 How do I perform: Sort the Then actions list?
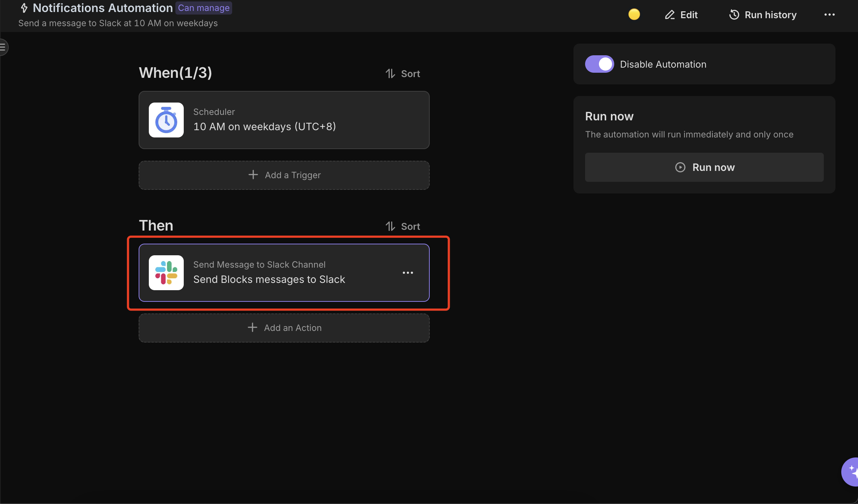[x=403, y=227]
